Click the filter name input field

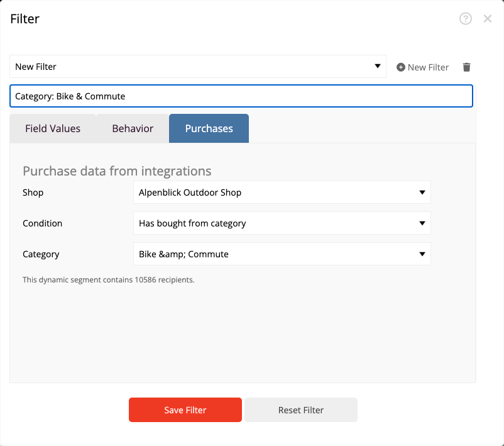click(241, 96)
